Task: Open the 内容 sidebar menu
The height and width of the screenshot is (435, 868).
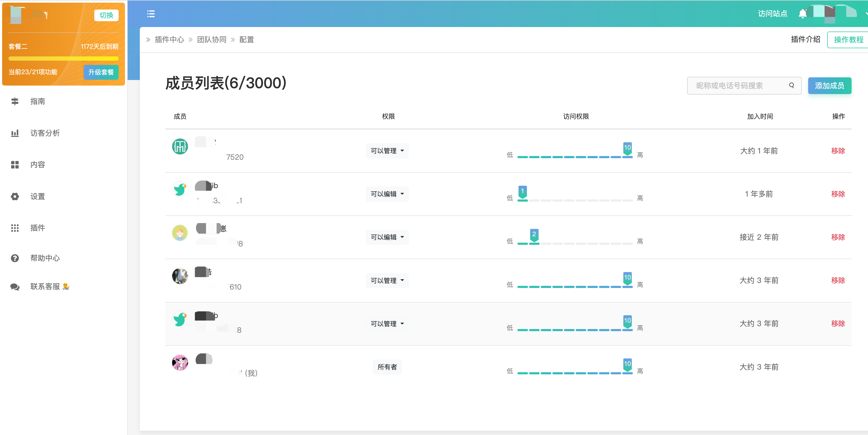Action: [37, 165]
